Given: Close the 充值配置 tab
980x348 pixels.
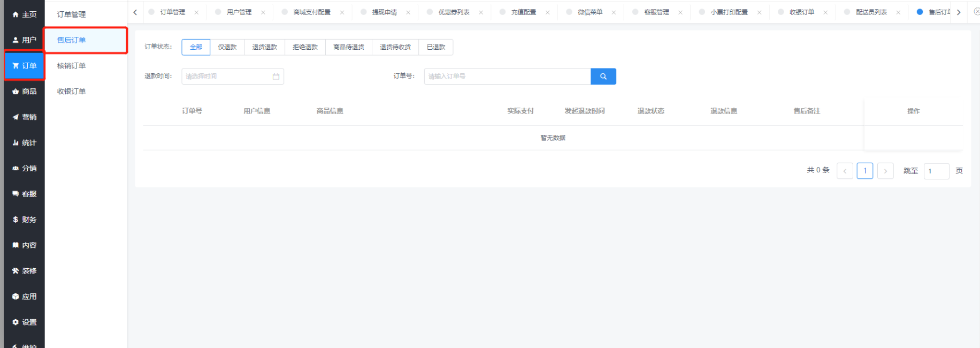Looking at the screenshot, I should click(x=547, y=12).
